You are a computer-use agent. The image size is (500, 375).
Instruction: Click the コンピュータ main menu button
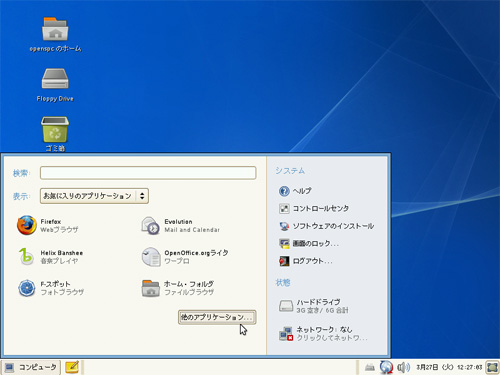(31, 367)
